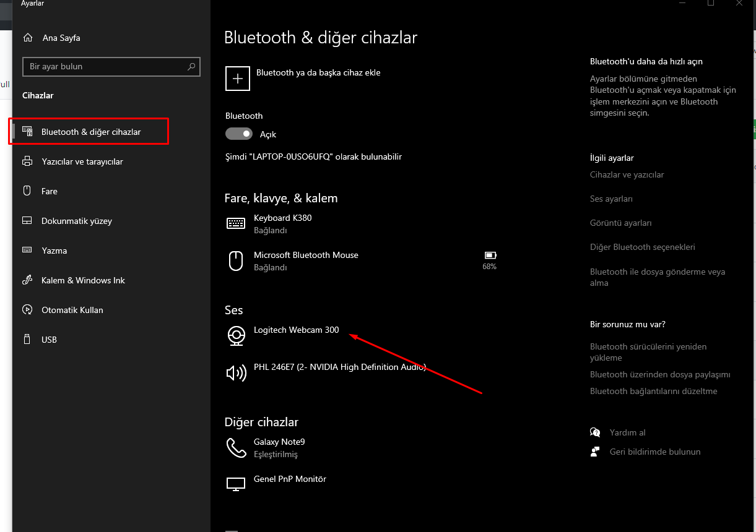This screenshot has height=532, width=756.
Task: Click Bluetooth üzerinden dosya paylaşımı link
Action: (660, 374)
